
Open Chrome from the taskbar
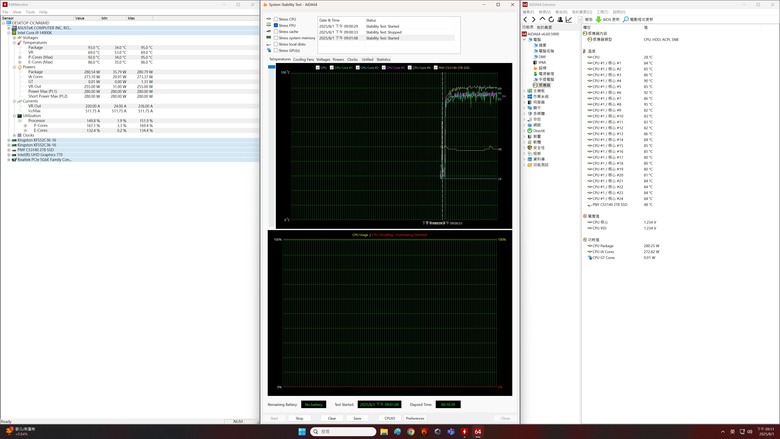click(411, 432)
